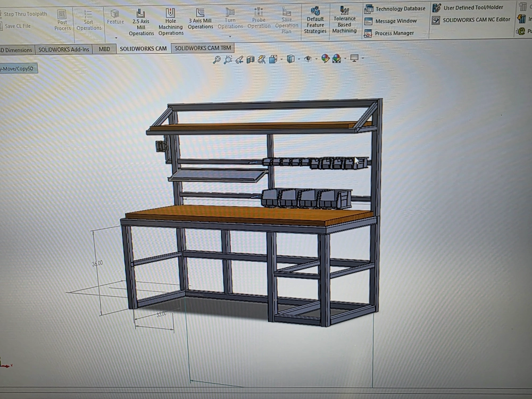Open the Dynamic Annotation Views icon
This screenshot has height=399, width=532.
point(262,60)
